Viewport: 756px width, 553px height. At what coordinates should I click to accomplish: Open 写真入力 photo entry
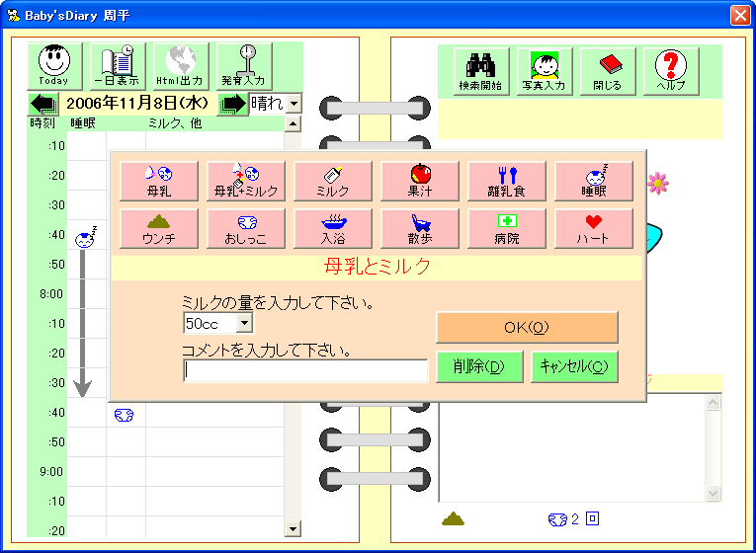545,71
